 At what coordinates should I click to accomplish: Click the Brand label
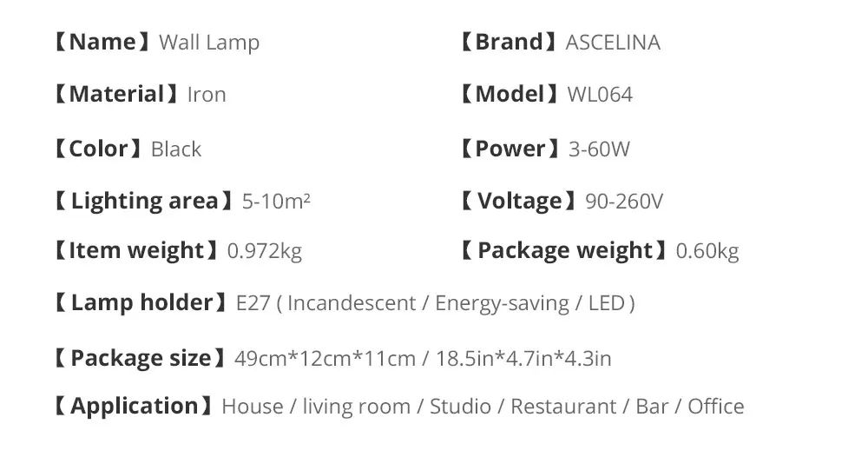click(509, 42)
